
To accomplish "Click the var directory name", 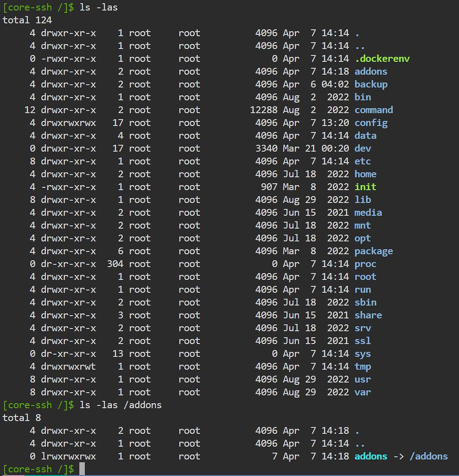I will pos(363,392).
